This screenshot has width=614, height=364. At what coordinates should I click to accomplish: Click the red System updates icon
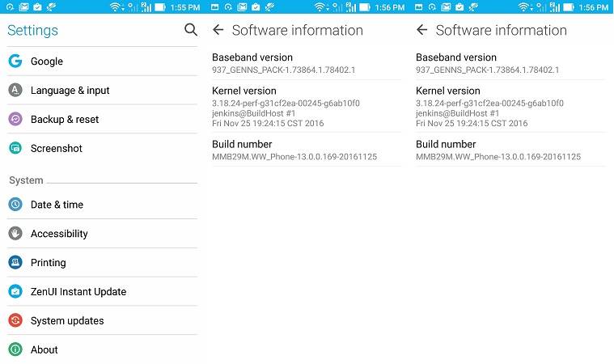[x=15, y=320]
